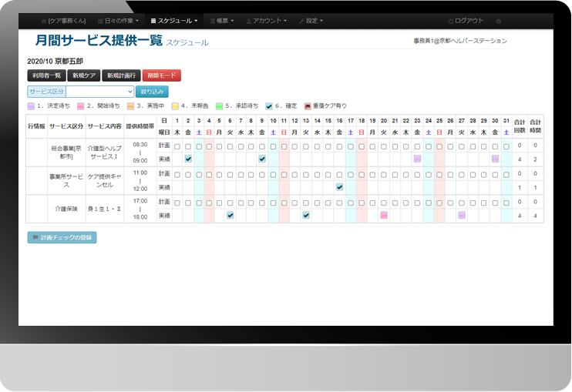Click the 絞り込み filter button
Image resolution: width=572 pixels, height=392 pixels.
coord(152,92)
